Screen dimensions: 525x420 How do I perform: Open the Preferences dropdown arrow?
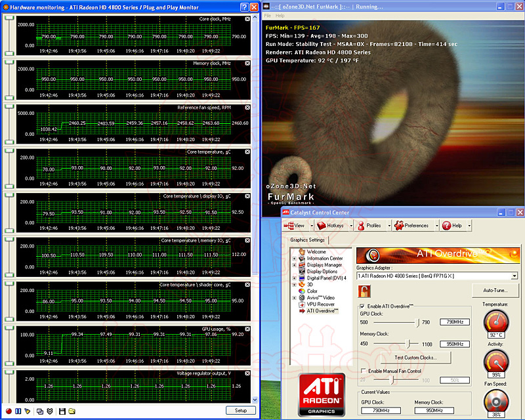point(436,226)
